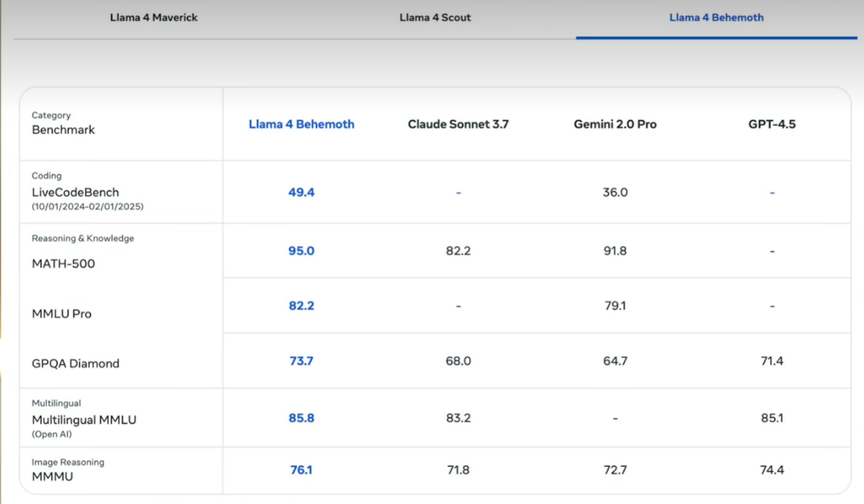Click the Multilingual MMLU benchmark label
Screen dimensions: 864x504
84,420
